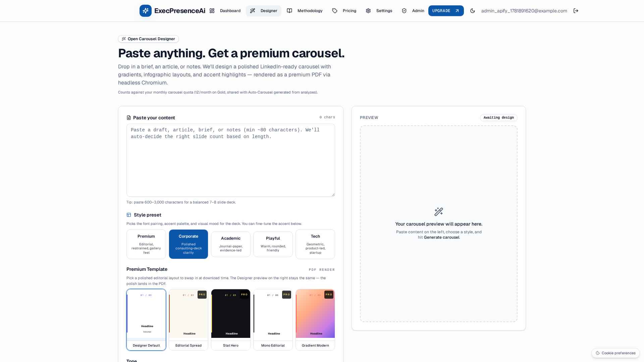Click wand icon in Open Carousel Designer badge
The height and width of the screenshot is (362, 644).
coord(124,39)
